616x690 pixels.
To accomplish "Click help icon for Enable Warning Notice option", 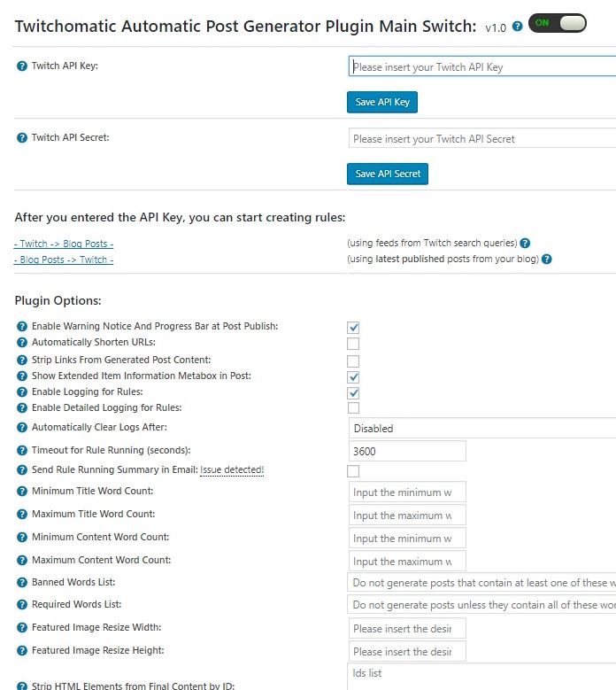I will 21,327.
